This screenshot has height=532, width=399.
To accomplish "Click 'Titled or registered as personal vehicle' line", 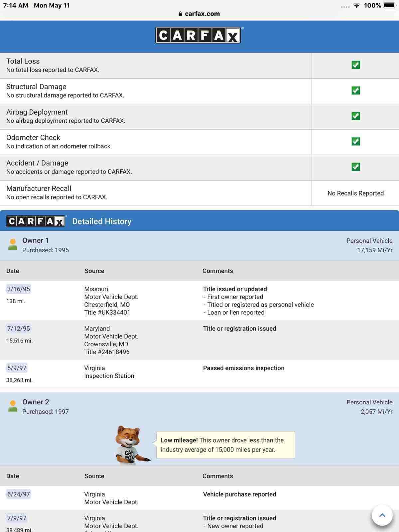I will [258, 305].
